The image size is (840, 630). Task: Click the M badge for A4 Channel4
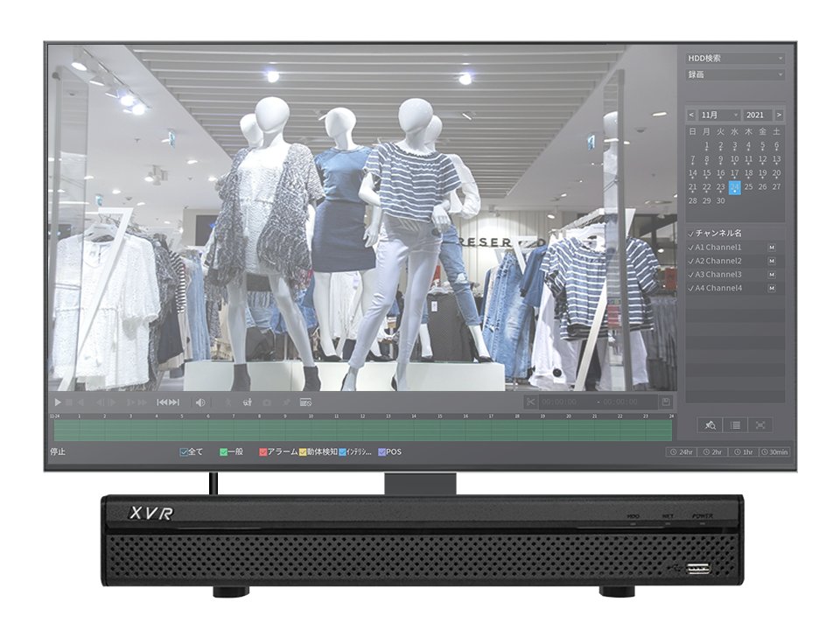[x=772, y=288]
